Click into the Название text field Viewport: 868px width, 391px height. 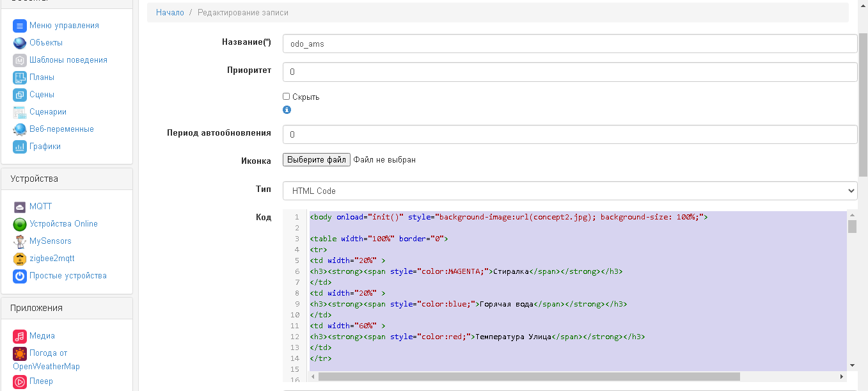click(569, 44)
